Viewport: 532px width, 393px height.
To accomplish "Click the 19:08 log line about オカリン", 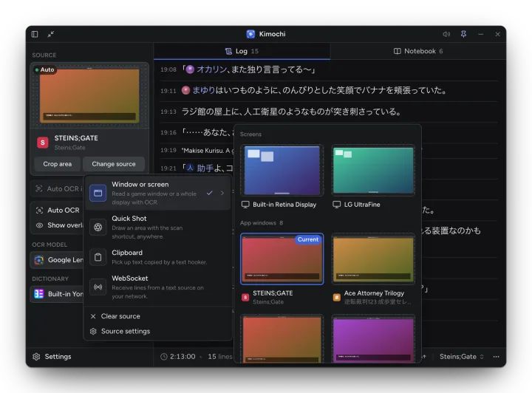I will point(329,70).
